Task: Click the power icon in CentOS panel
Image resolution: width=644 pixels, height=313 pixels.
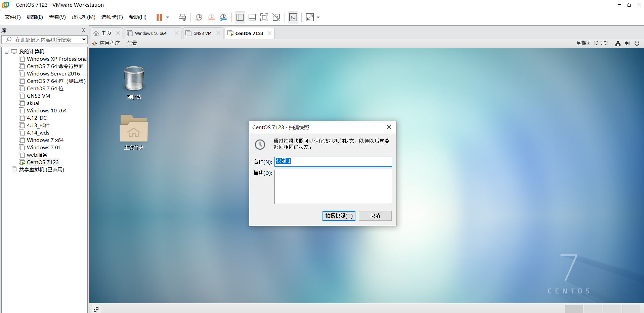Action: pos(637,43)
